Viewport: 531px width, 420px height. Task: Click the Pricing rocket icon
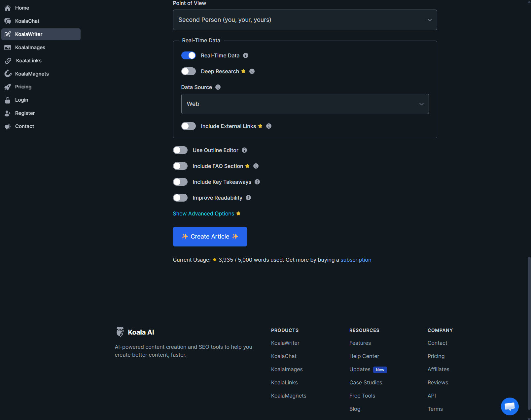coord(8,87)
